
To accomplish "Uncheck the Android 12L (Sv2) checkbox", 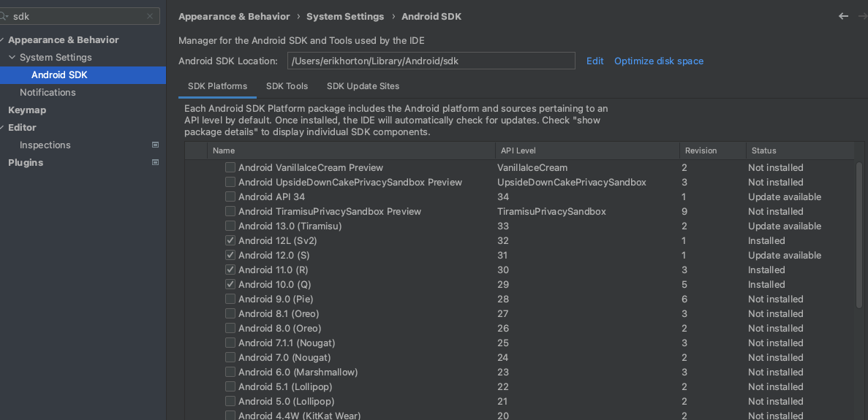I will coord(230,240).
